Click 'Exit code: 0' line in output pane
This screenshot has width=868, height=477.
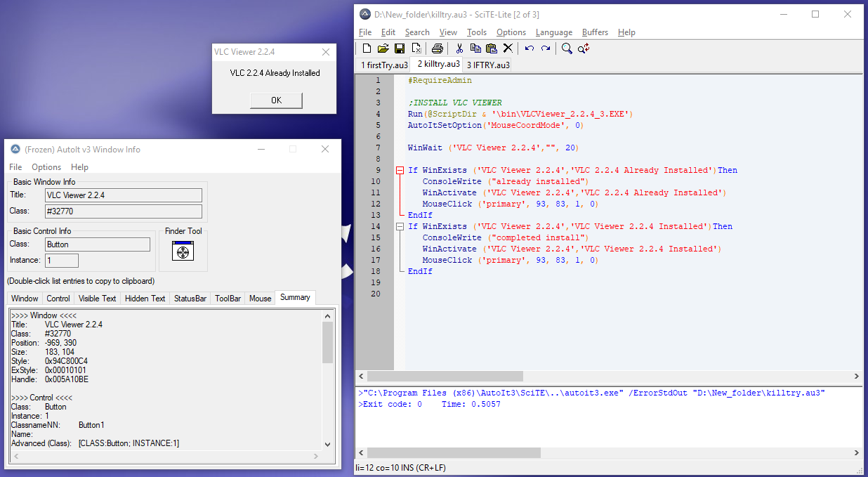(x=429, y=405)
